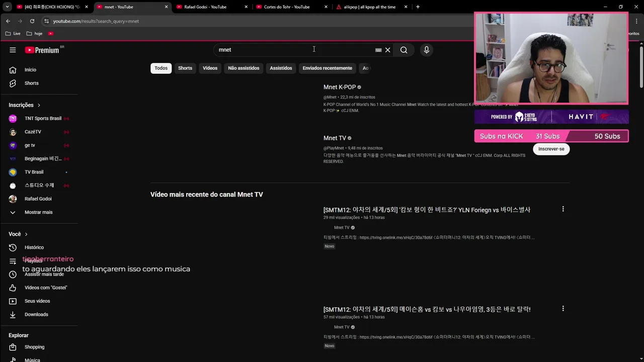Close the mnet - YouTube tab
This screenshot has height=362, width=644.
pos(167,7)
